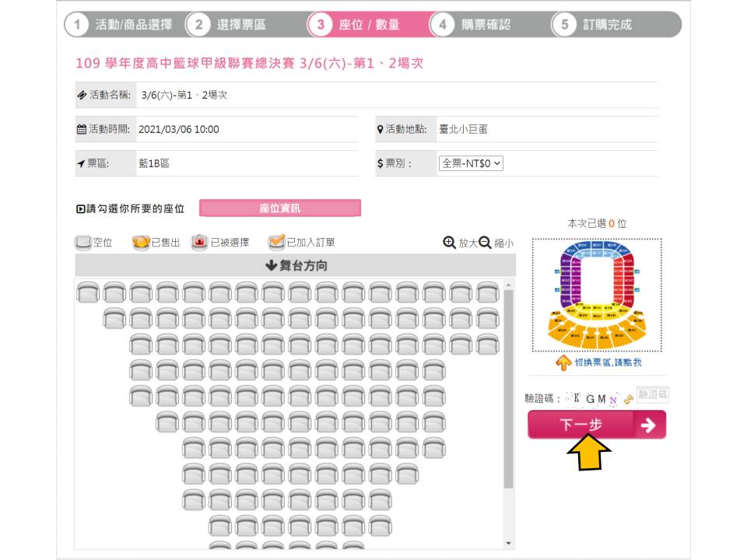747x560 pixels.
Task: Open the 票別 ticket type dropdown
Action: coord(472,164)
